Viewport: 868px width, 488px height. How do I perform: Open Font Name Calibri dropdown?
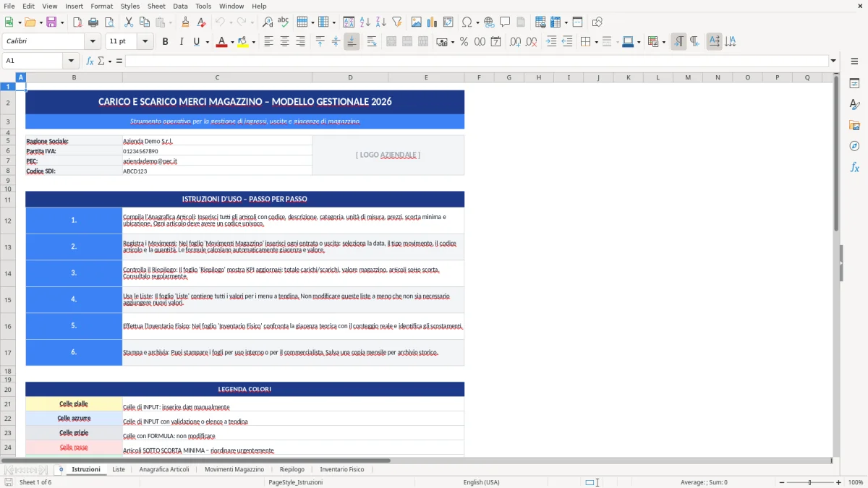[x=93, y=42]
